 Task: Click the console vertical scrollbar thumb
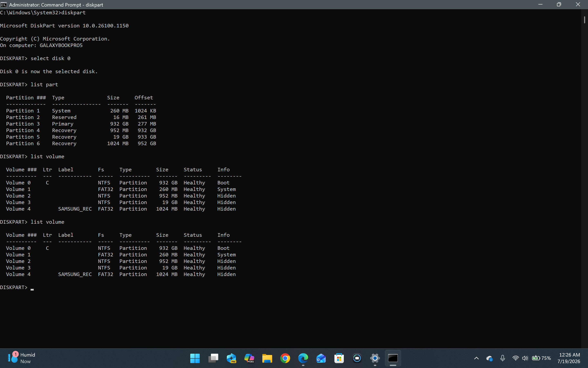click(584, 20)
